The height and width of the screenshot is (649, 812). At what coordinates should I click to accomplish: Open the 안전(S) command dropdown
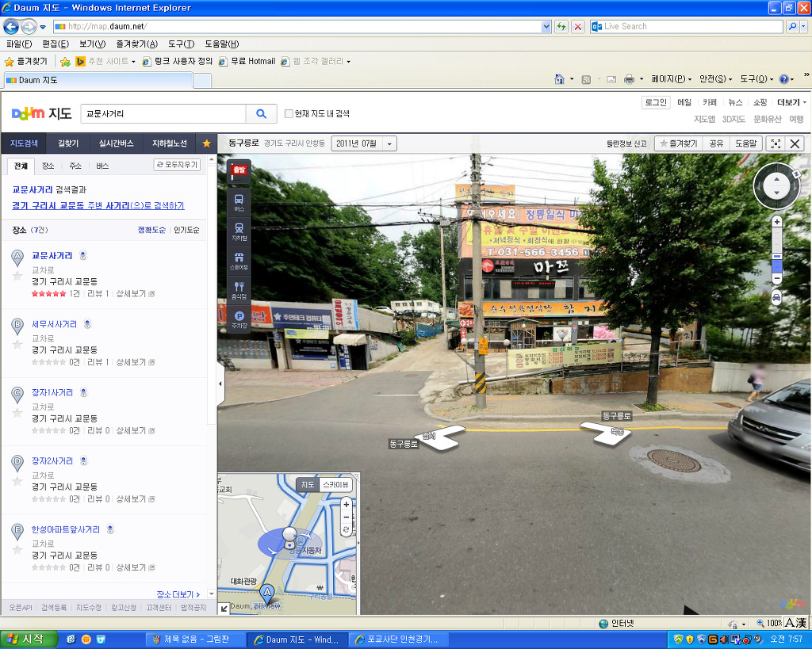click(716, 79)
